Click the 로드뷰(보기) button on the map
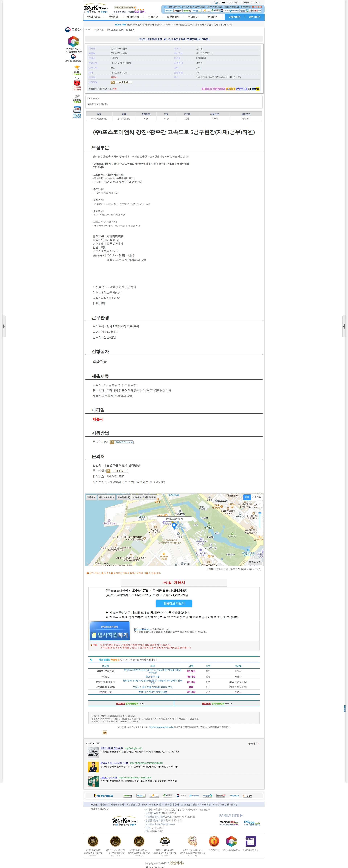 tap(255, 562)
